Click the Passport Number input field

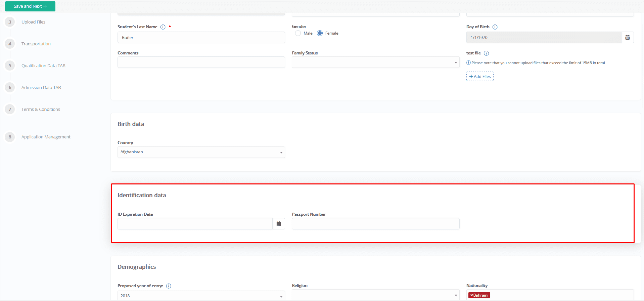click(375, 224)
